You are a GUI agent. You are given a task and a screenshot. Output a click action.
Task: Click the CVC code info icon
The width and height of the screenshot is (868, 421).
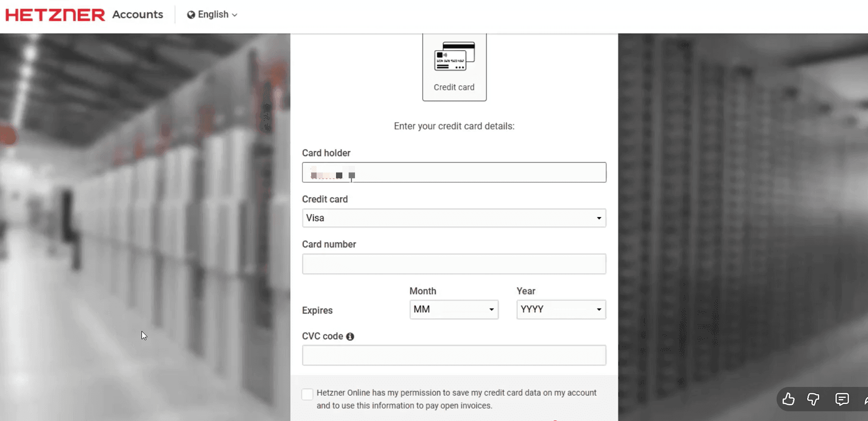[350, 336]
